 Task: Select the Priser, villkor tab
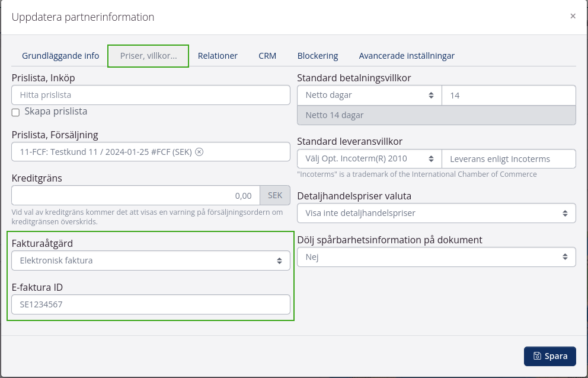click(x=148, y=56)
